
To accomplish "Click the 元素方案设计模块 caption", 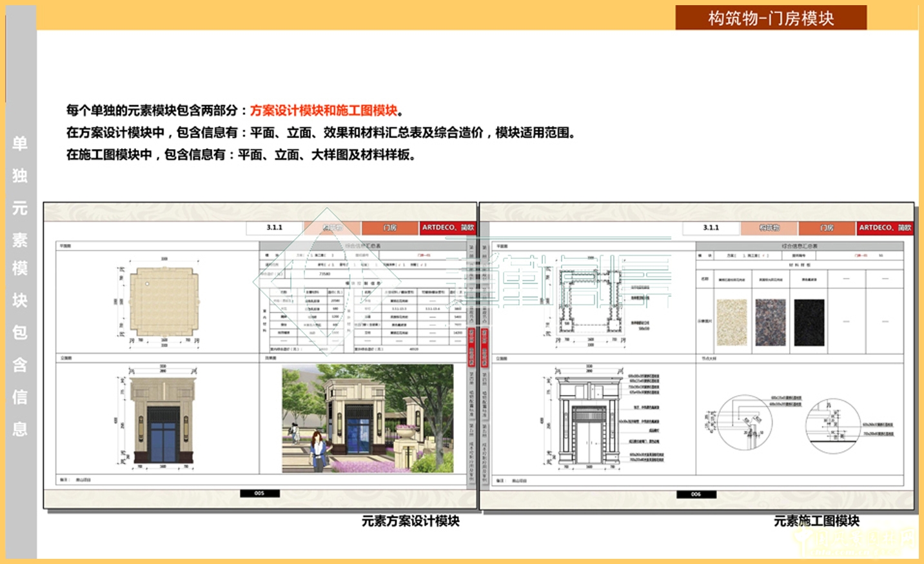I will click(410, 521).
